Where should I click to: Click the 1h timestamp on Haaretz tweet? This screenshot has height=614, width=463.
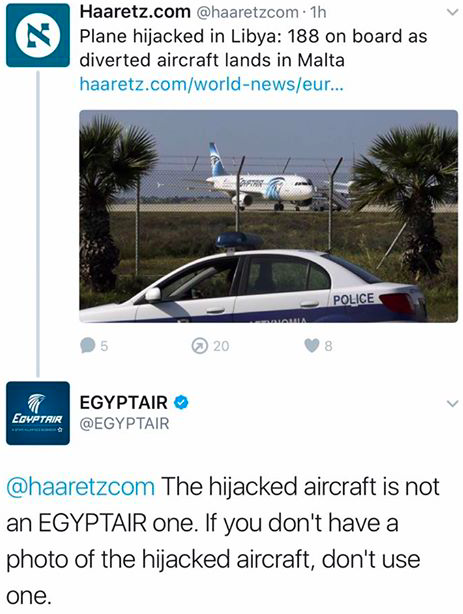[318, 13]
